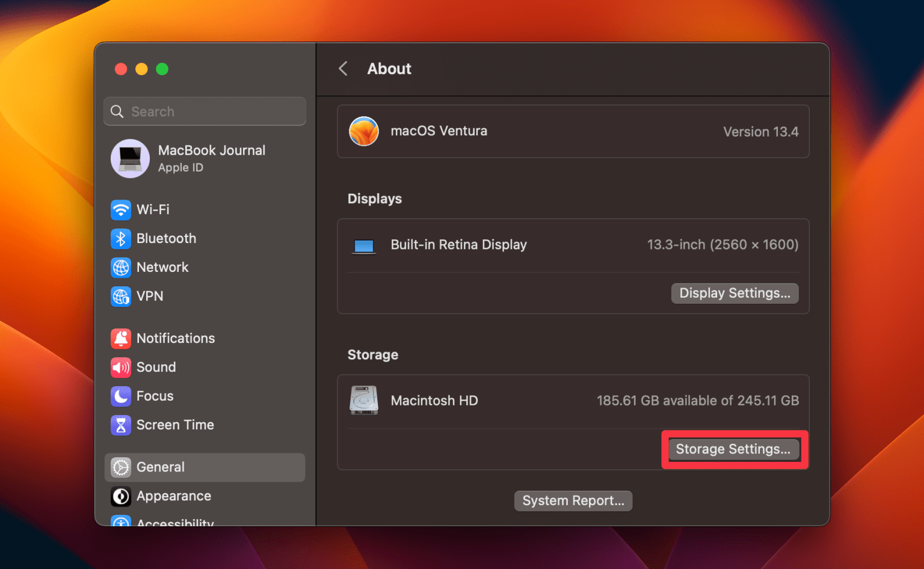Select the Sound speaker icon
Viewport: 924px width, 569px height.
121,367
